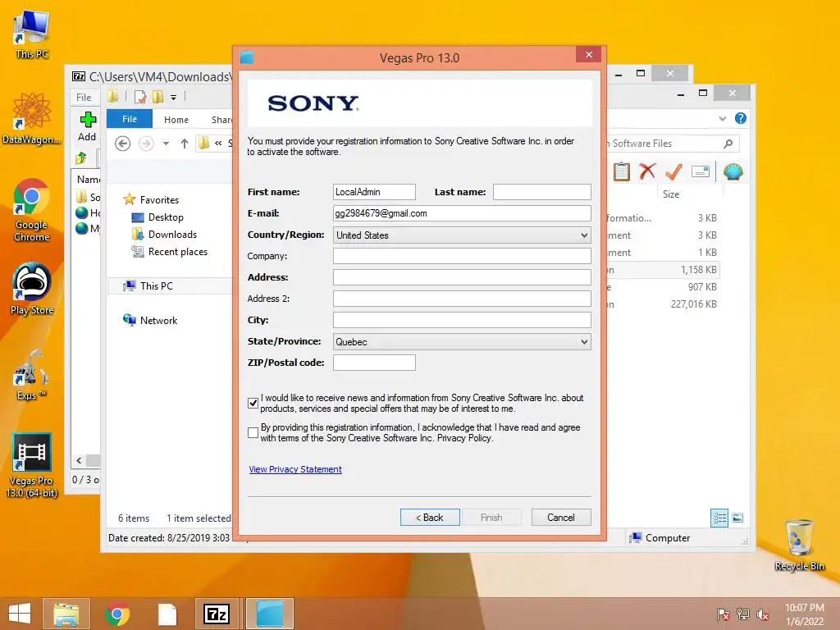Click the Company field
840x630 pixels.
click(x=462, y=256)
